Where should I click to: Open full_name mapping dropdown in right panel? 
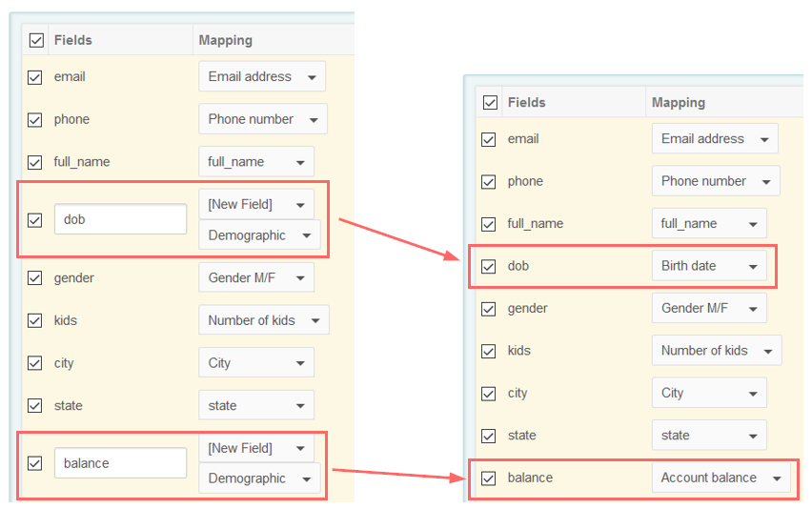coord(709,223)
